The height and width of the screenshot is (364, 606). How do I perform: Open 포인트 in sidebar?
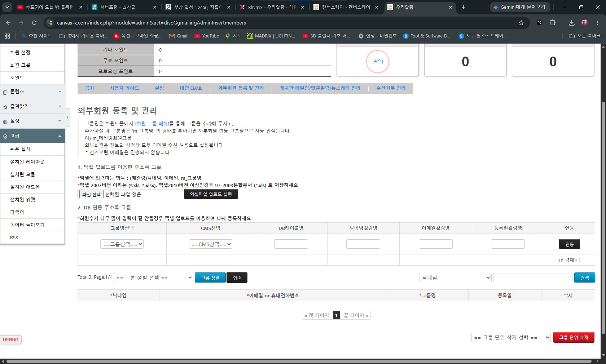point(32,78)
